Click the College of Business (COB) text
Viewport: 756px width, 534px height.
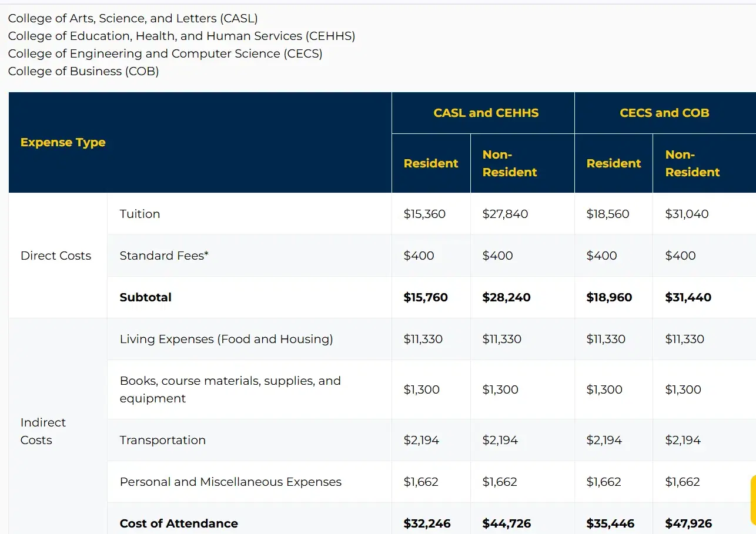(x=82, y=71)
